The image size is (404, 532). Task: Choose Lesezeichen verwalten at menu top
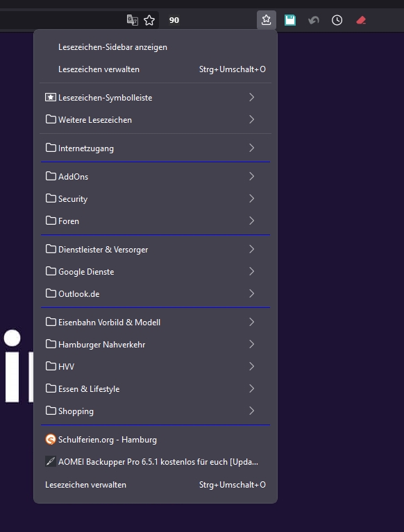pyautogui.click(x=155, y=69)
